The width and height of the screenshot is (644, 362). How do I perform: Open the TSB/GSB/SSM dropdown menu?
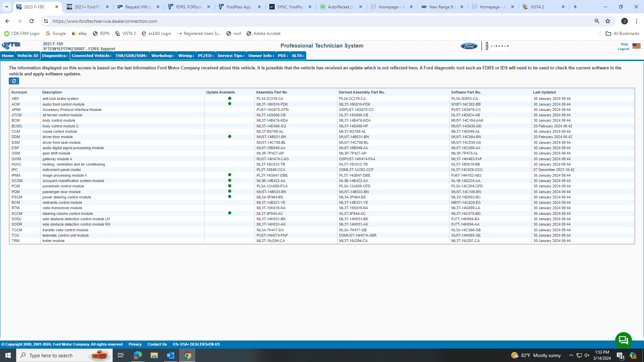pyautogui.click(x=131, y=56)
